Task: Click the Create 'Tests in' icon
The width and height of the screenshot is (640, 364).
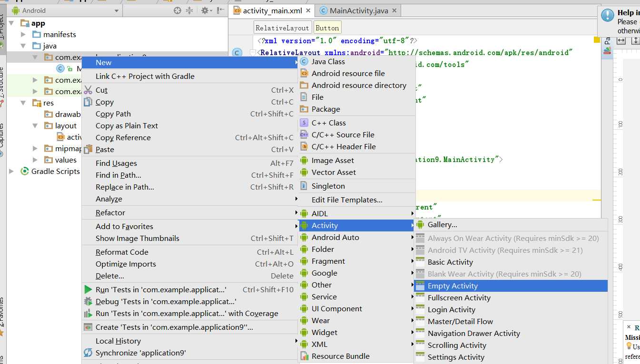Action: pyautogui.click(x=88, y=327)
